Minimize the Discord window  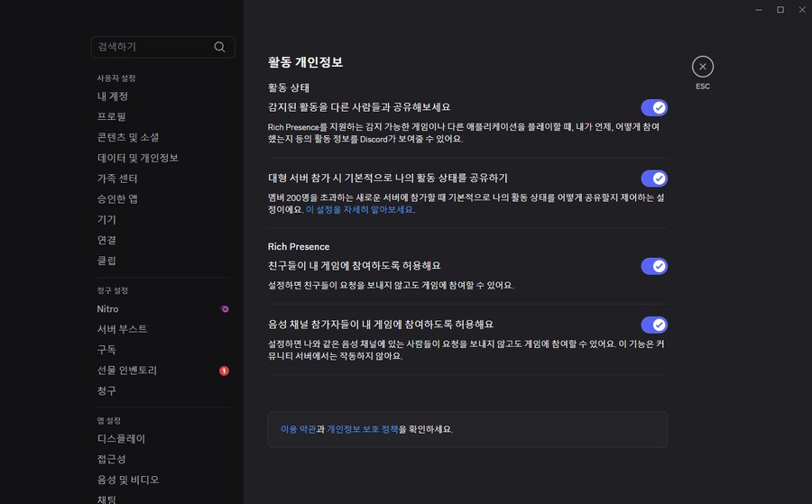758,10
